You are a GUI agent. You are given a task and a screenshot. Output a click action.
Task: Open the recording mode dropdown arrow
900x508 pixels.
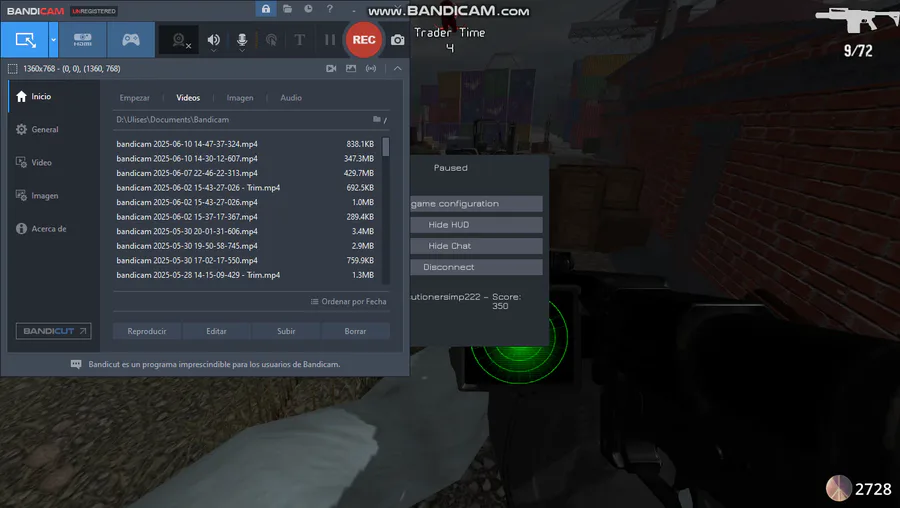pyautogui.click(x=53, y=40)
